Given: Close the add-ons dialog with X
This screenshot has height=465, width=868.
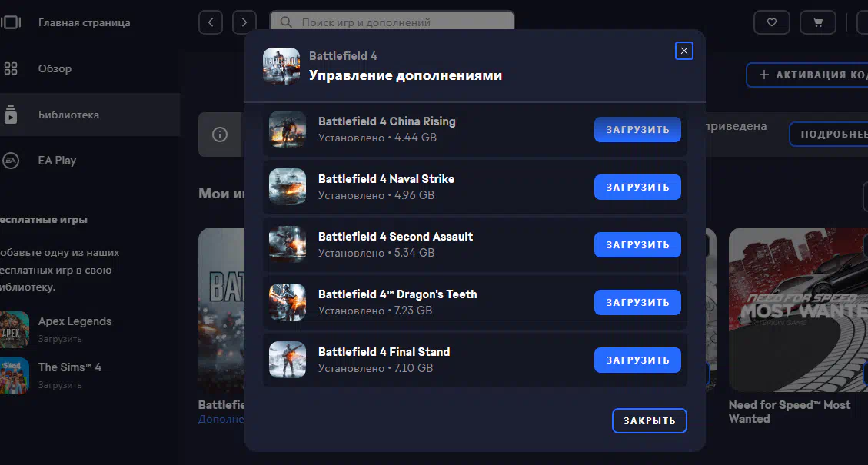Looking at the screenshot, I should pos(684,51).
